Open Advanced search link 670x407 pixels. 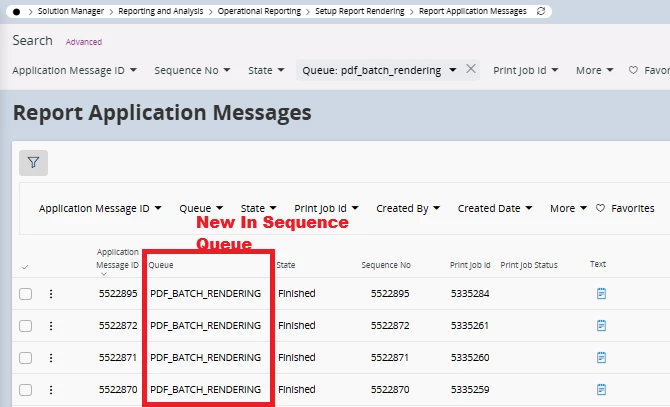pyautogui.click(x=84, y=42)
